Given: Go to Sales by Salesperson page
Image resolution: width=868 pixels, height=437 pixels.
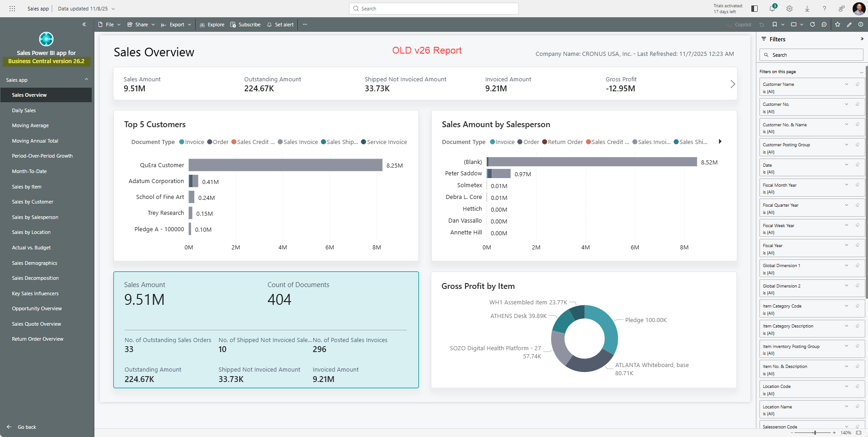Looking at the screenshot, I should click(x=35, y=217).
